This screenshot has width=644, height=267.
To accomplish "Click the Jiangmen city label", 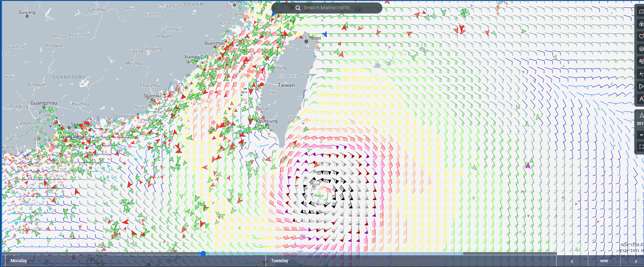I will point(26,123).
